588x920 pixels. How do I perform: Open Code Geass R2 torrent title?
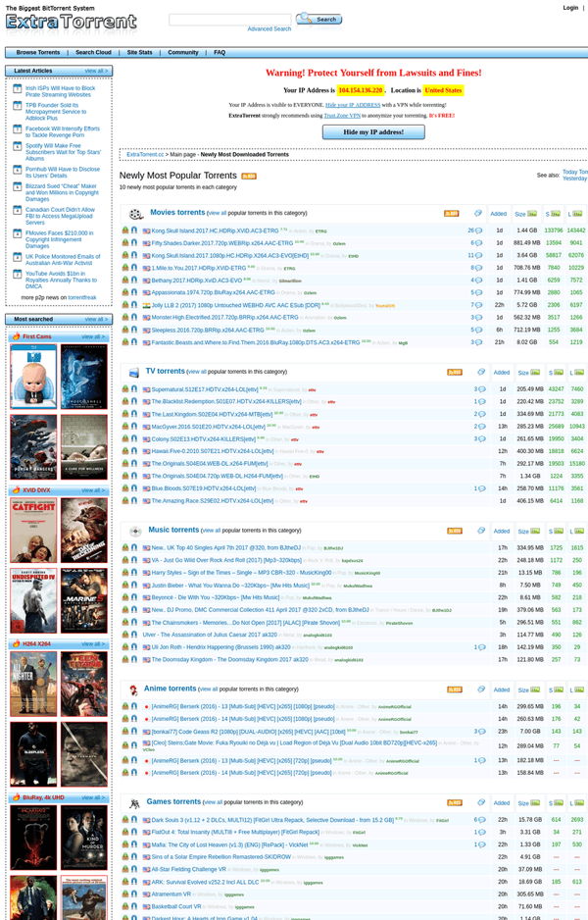click(248, 732)
